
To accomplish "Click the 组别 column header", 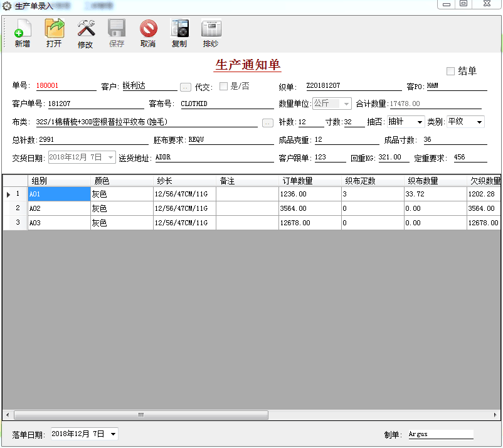I will coord(59,181).
